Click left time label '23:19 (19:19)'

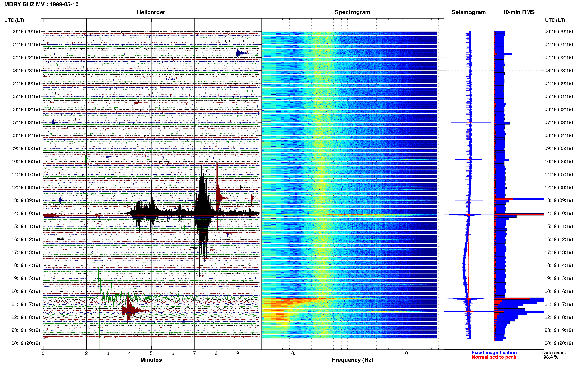[26, 330]
